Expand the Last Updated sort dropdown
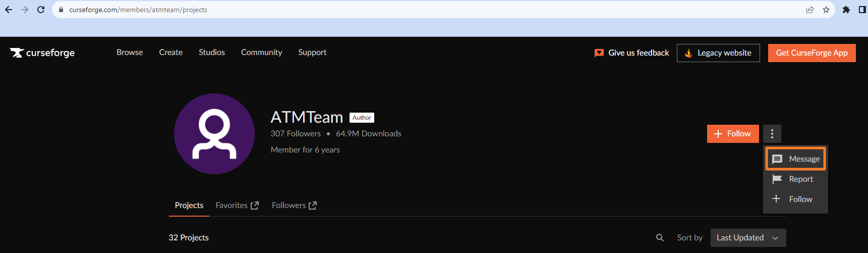 pos(748,238)
